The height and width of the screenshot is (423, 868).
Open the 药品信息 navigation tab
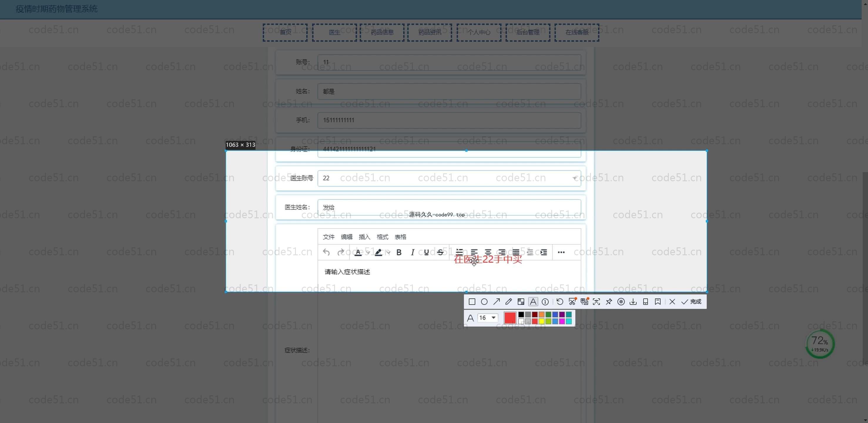coord(382,32)
